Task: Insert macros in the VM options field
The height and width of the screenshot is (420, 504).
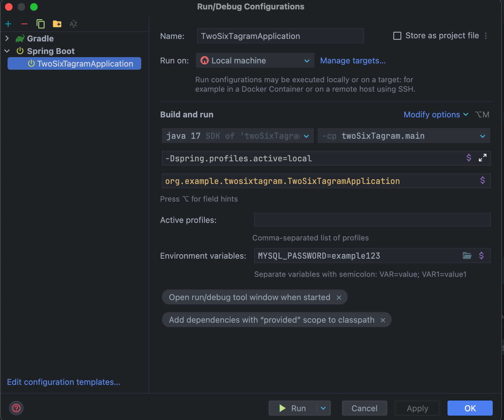Action: pyautogui.click(x=469, y=158)
